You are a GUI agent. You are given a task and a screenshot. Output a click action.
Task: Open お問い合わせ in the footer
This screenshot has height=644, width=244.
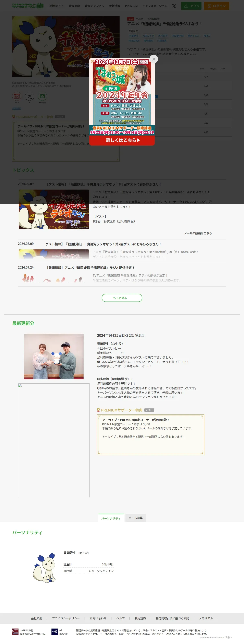coord(98,618)
